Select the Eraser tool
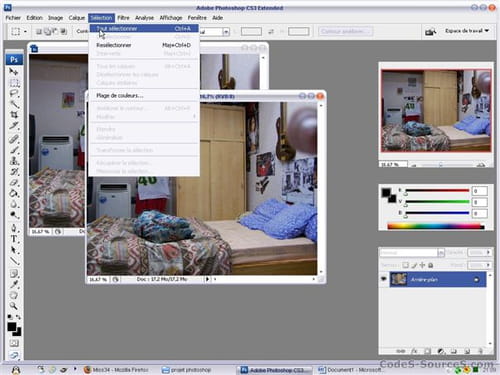Screen dimensions: 500x375 pyautogui.click(x=14, y=183)
